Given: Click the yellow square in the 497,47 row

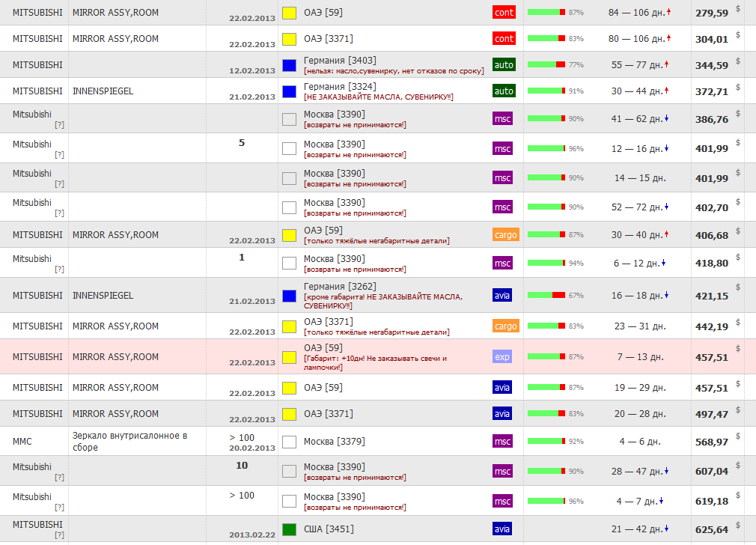Looking at the screenshot, I should [x=289, y=414].
